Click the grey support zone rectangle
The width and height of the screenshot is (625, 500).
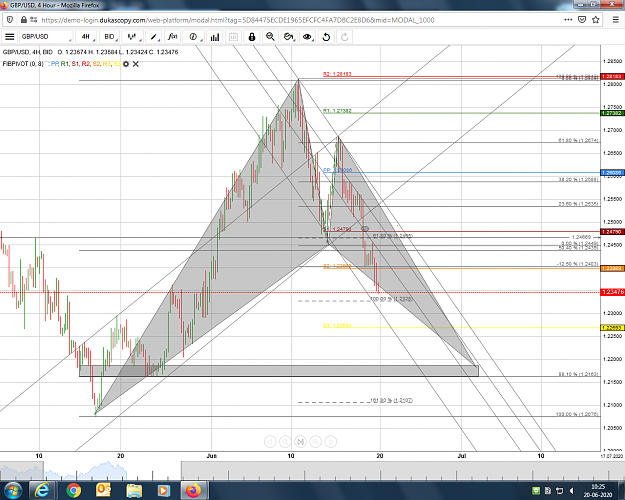point(279,371)
